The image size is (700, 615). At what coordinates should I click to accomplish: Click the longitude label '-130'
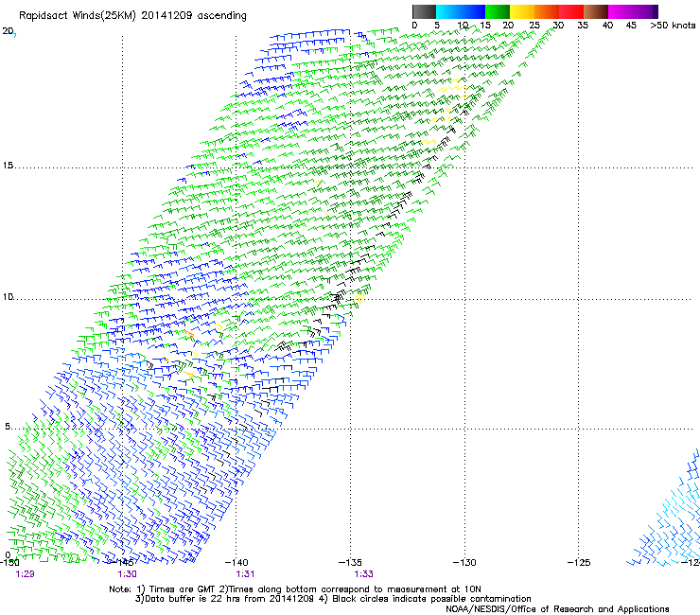point(464,562)
